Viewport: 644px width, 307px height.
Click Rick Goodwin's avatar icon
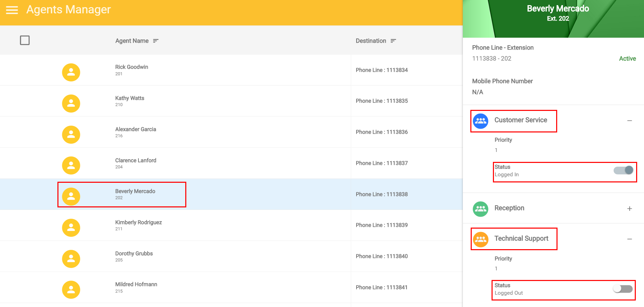pyautogui.click(x=71, y=72)
